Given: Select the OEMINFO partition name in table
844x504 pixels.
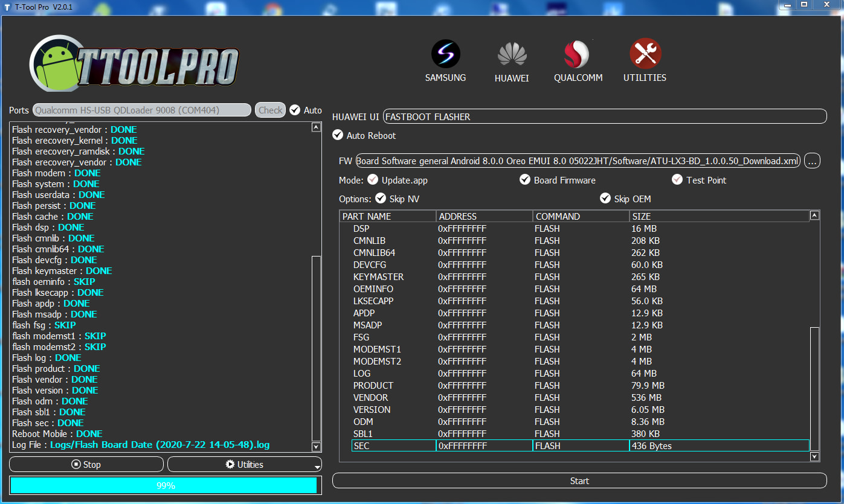Looking at the screenshot, I should (373, 289).
